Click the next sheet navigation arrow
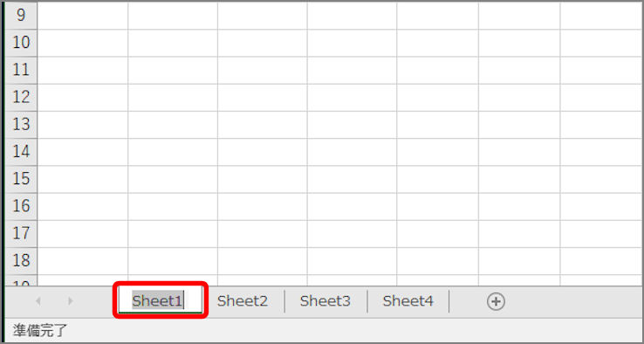Image resolution: width=644 pixels, height=344 pixels. pyautogui.click(x=70, y=301)
